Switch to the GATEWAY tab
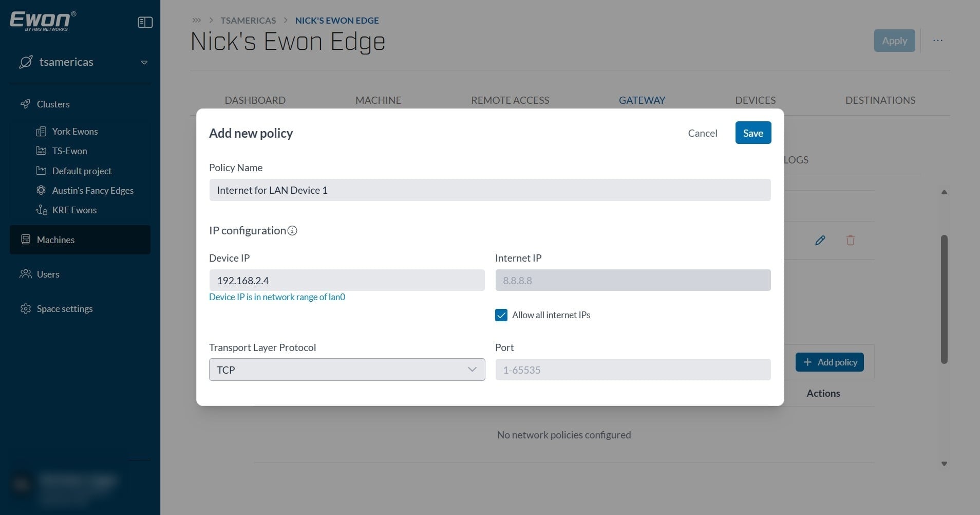The image size is (980, 515). click(642, 100)
